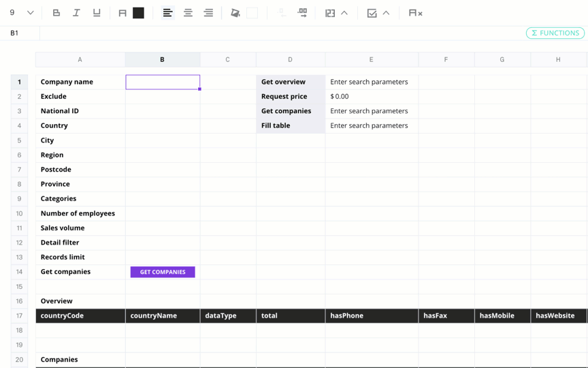Click the checkbox cell type icon
The width and height of the screenshot is (588, 368).
(372, 13)
